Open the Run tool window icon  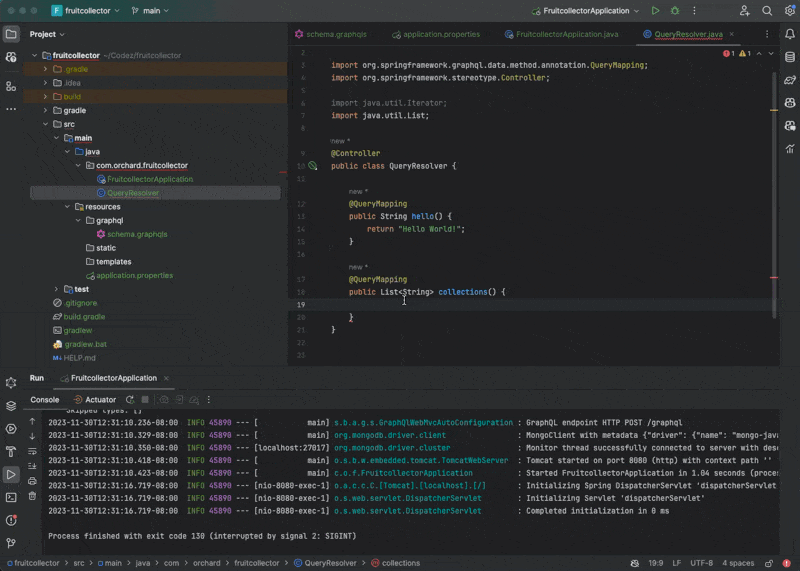(x=11, y=475)
